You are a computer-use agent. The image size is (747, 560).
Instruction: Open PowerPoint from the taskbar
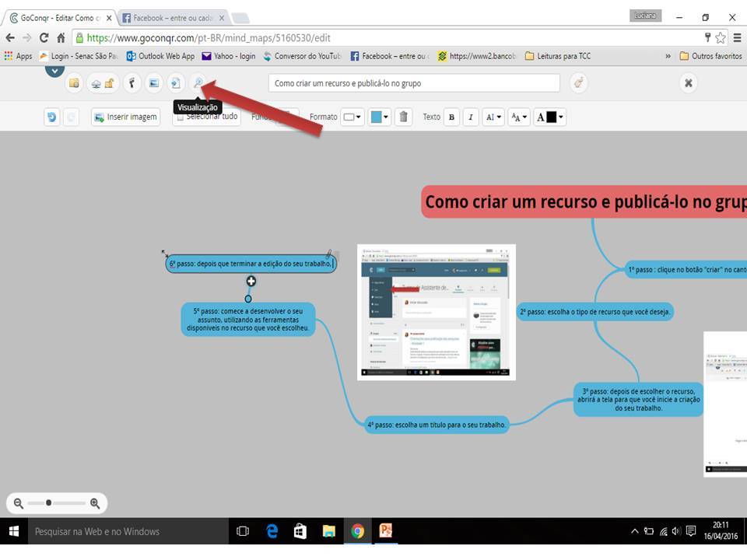386,531
